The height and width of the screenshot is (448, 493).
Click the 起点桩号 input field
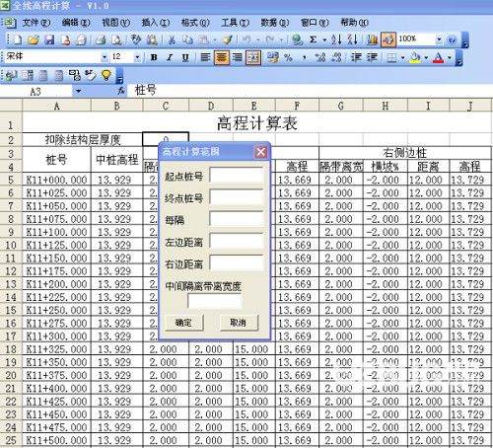[x=237, y=176]
